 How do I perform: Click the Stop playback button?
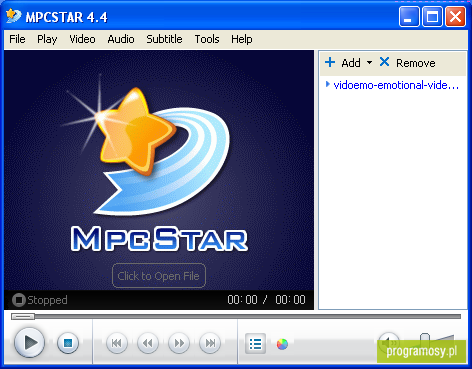click(68, 343)
